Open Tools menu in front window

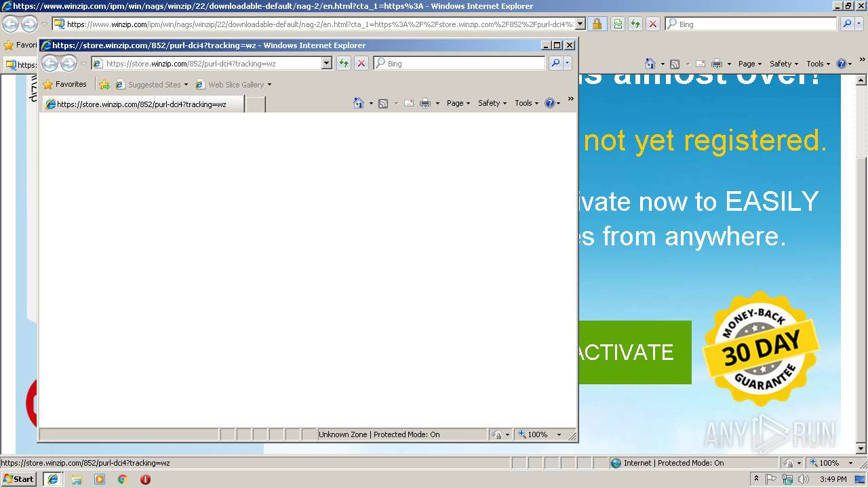pyautogui.click(x=526, y=103)
